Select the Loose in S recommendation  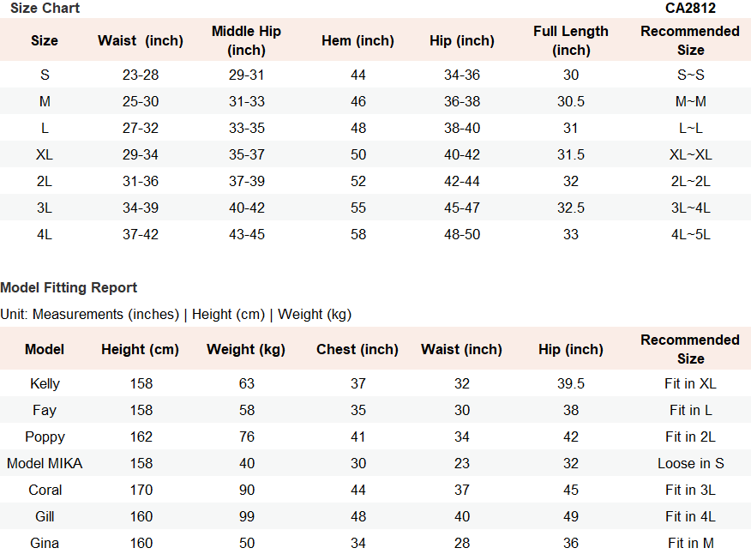coord(690,464)
